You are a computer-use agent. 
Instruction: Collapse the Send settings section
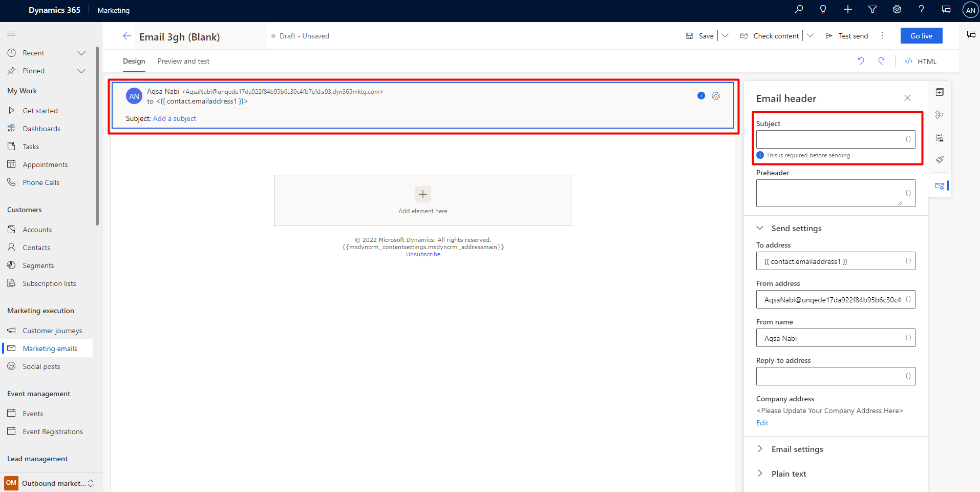click(760, 228)
